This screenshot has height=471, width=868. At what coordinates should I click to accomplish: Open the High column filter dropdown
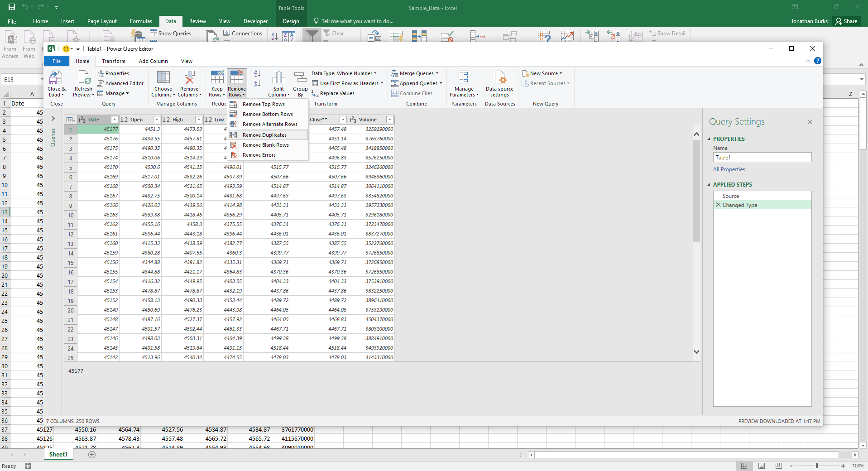point(199,120)
